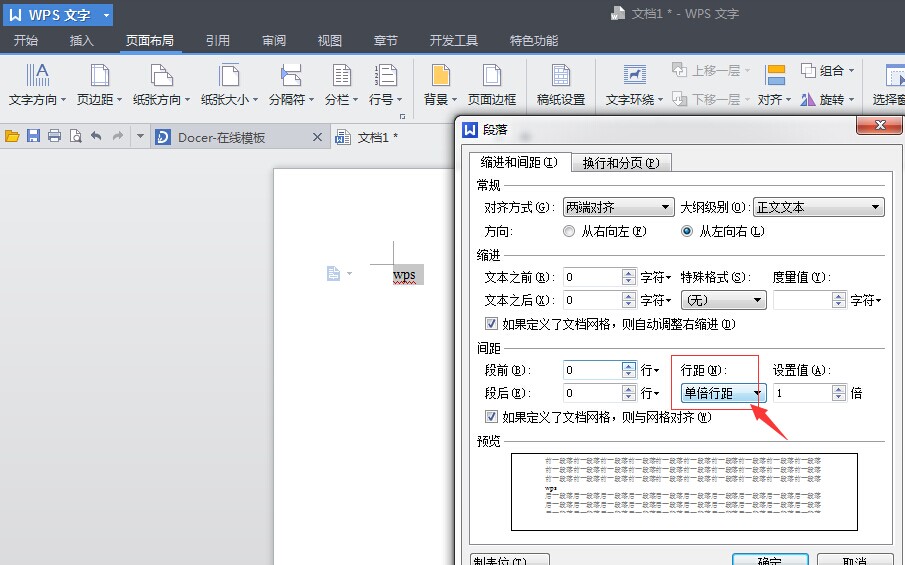Open the 大纲级别 outline level dropdown
Screen dimensions: 905x565
[x=818, y=207]
